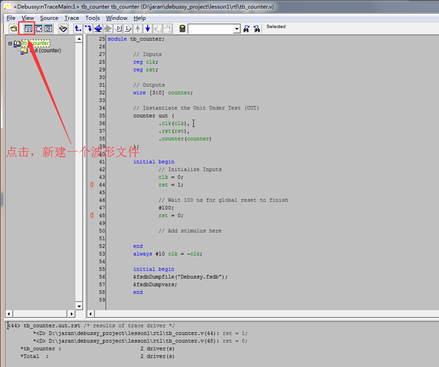Open the Tools menu
This screenshot has width=439, height=367.
click(92, 18)
